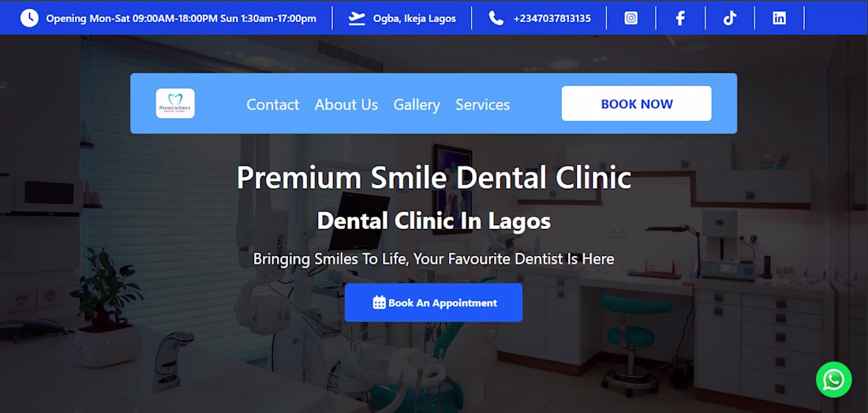The width and height of the screenshot is (868, 413).
Task: Click the clock opening-hours icon
Action: (x=29, y=18)
